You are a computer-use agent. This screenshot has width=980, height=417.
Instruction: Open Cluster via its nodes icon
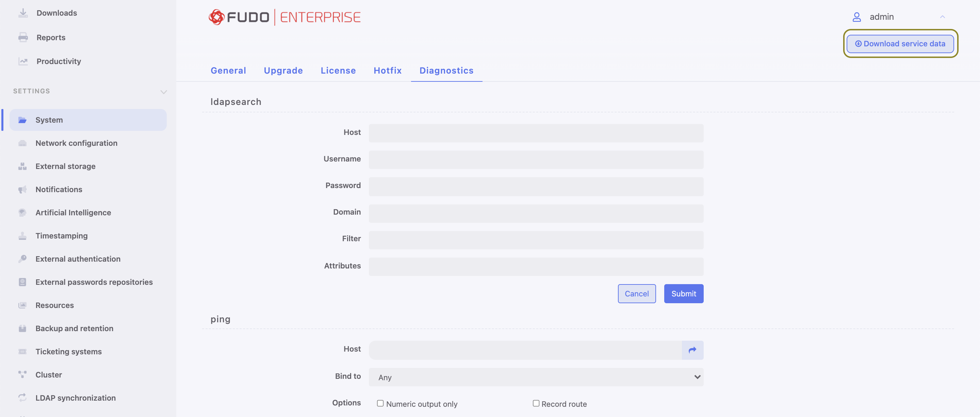coord(22,374)
